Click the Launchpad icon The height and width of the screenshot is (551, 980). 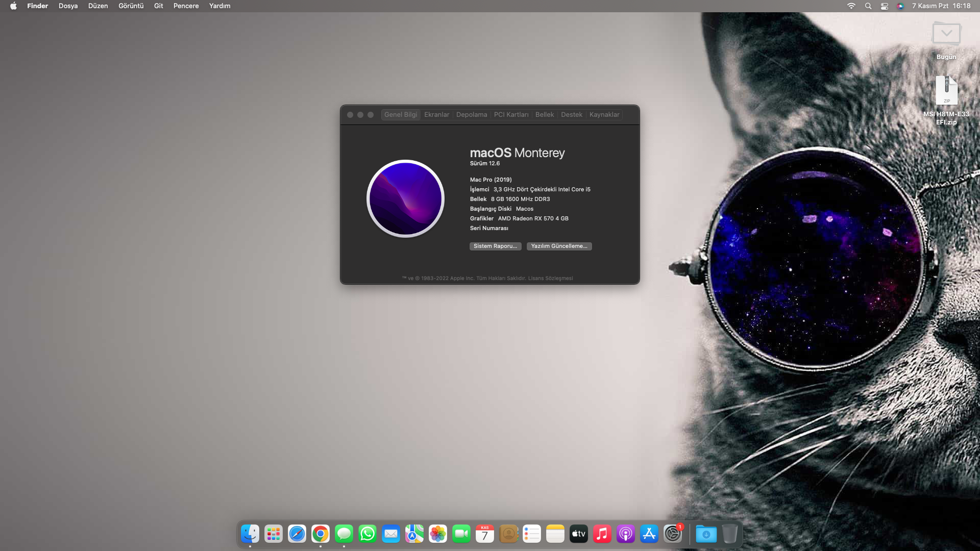[x=274, y=534]
